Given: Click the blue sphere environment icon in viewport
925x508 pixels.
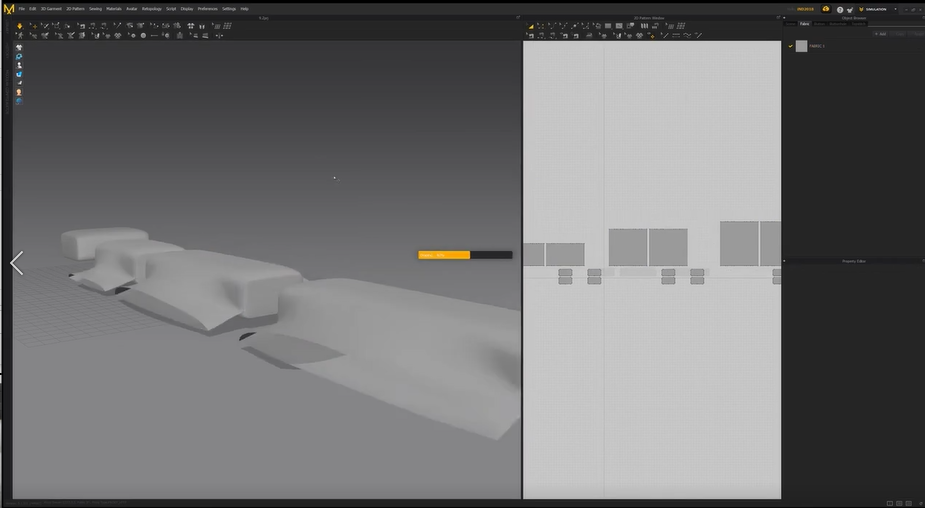Looking at the screenshot, I should click(x=19, y=101).
